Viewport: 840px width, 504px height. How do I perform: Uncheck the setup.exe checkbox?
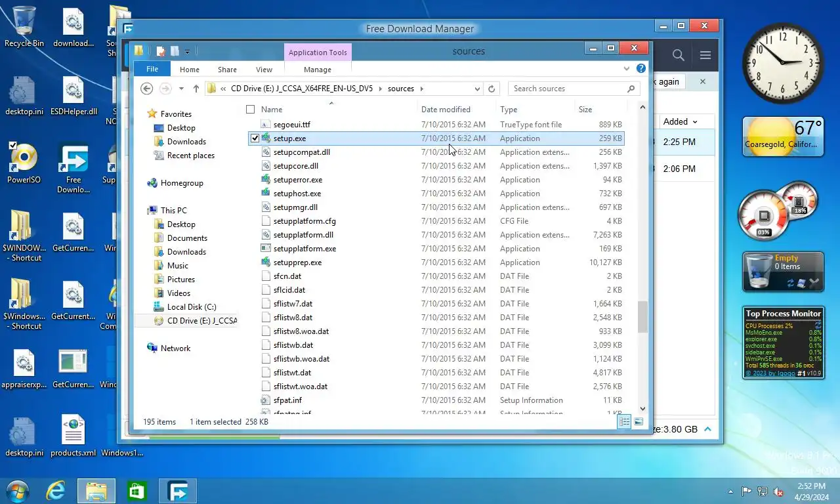[x=255, y=138]
